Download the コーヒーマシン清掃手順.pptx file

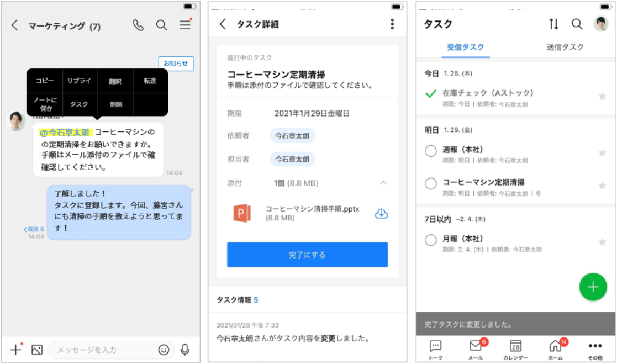point(381,213)
